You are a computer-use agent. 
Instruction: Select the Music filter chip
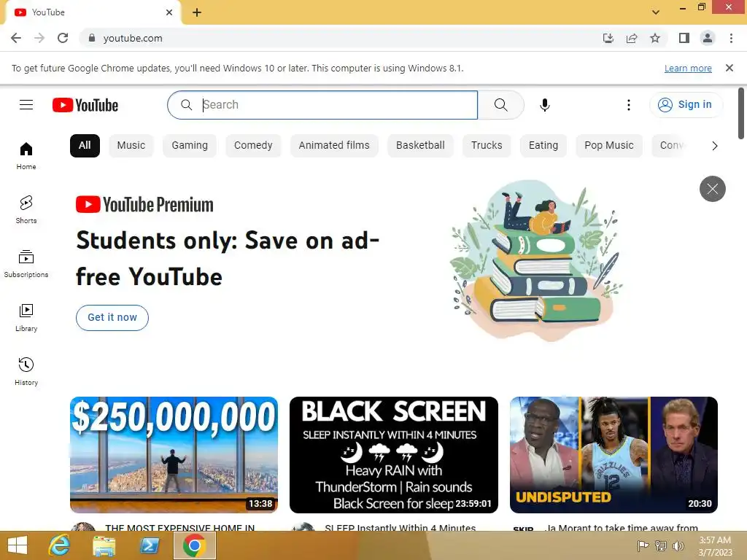coord(131,146)
